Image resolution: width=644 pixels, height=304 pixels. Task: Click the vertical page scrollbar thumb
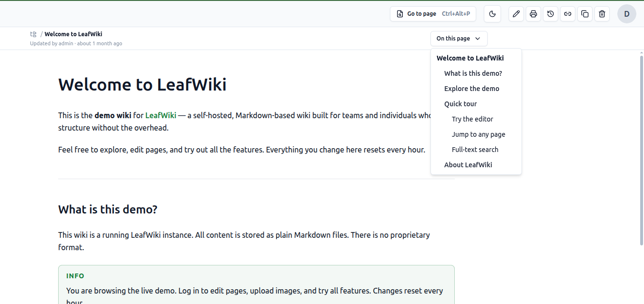pyautogui.click(x=641, y=151)
